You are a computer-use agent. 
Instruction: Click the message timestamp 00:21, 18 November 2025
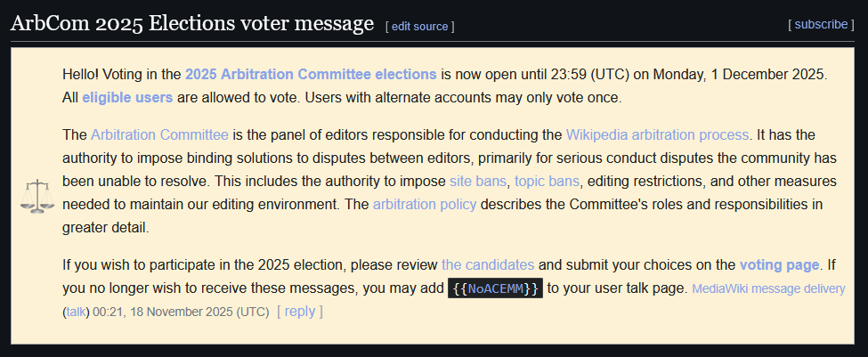point(181,312)
